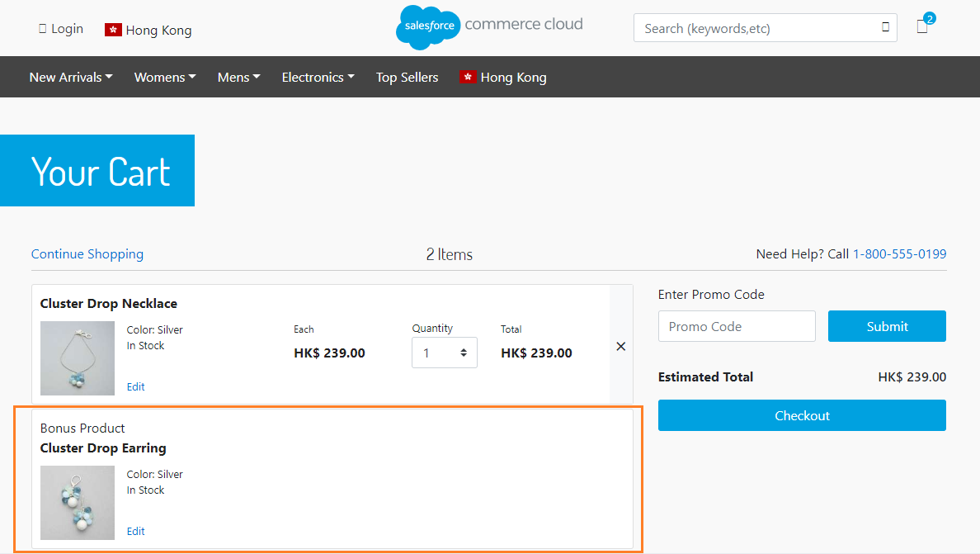Edit the Cluster Drop Necklace item
Image resolution: width=980 pixels, height=554 pixels.
136,386
